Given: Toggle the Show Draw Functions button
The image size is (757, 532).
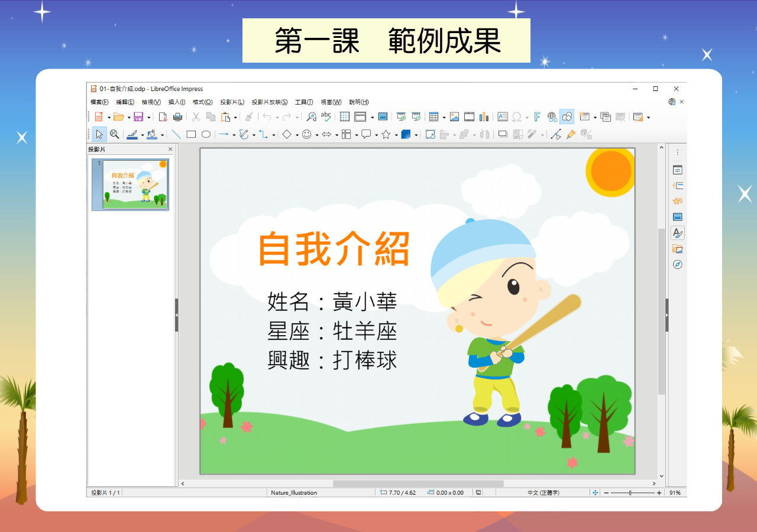Looking at the screenshot, I should pyautogui.click(x=567, y=117).
